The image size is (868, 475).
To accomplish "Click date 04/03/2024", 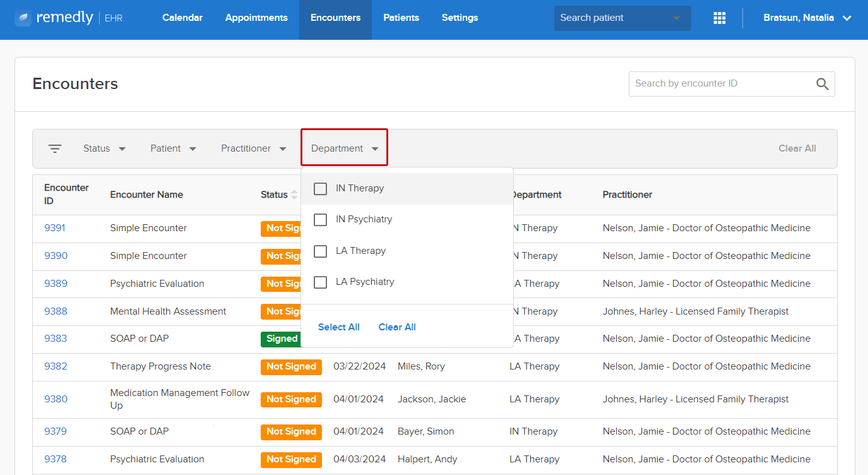I will [x=359, y=459].
